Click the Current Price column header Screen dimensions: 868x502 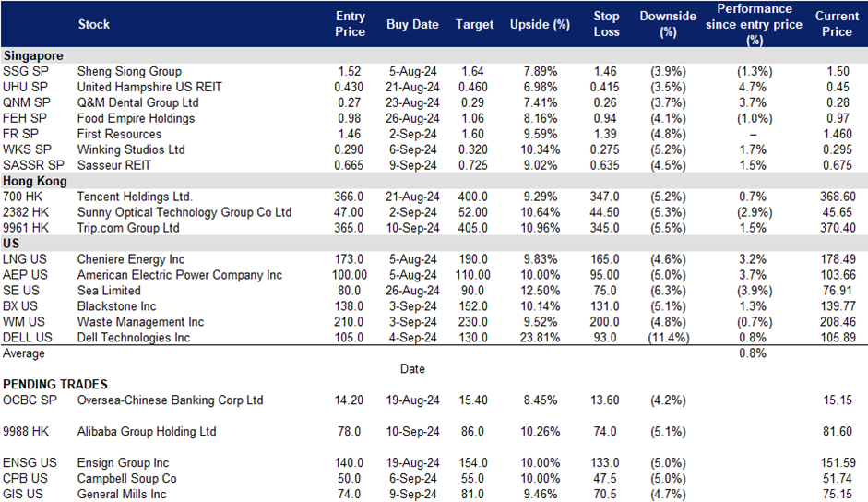coord(837,24)
